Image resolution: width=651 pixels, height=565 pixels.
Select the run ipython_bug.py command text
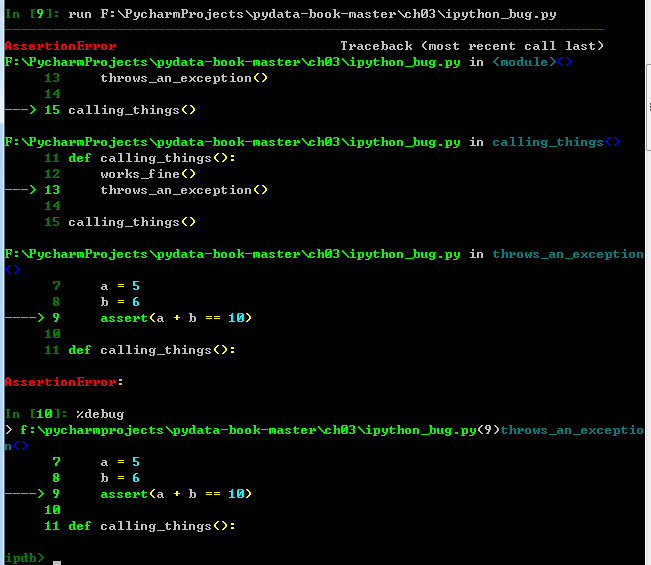click(312, 14)
